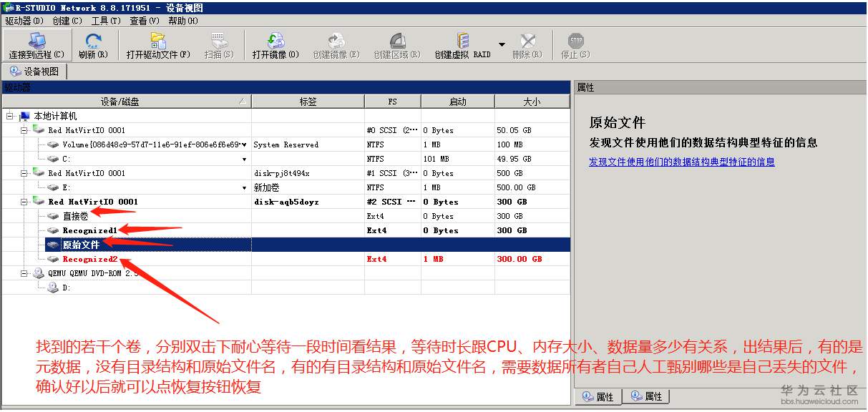Collapse the QEMU DVD-ROM tree node
This screenshot has width=868, height=412.
tap(24, 273)
